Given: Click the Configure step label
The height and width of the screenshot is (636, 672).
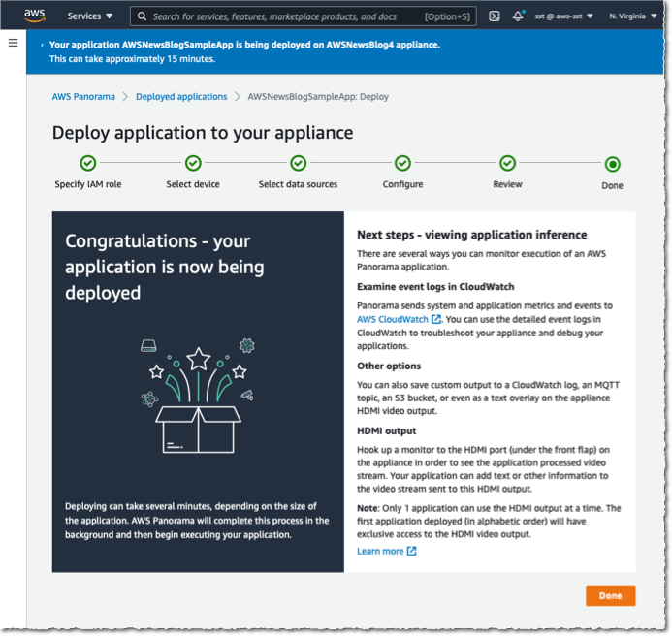Looking at the screenshot, I should click(x=402, y=184).
